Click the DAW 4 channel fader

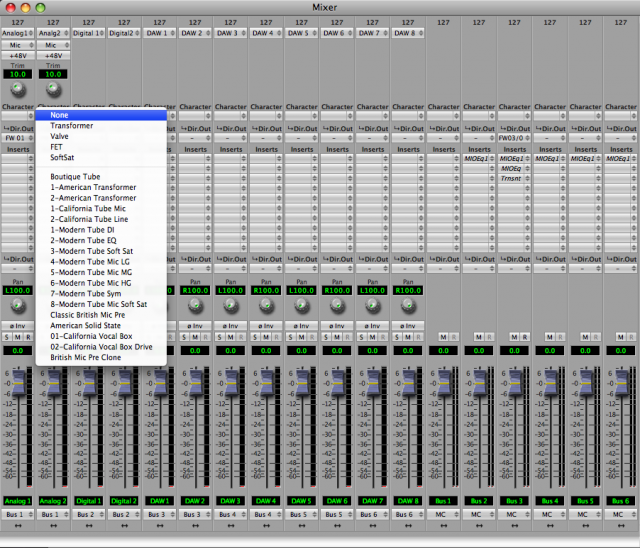[267, 383]
